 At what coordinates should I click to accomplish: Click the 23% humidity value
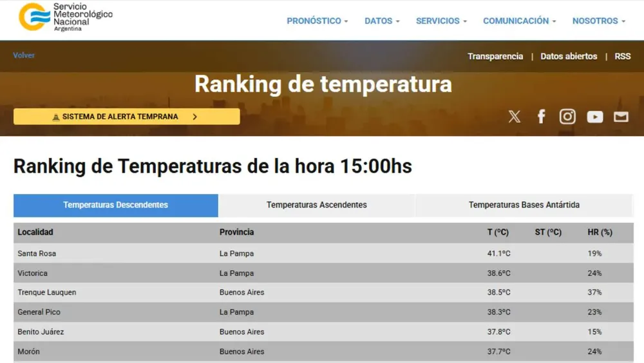(594, 312)
